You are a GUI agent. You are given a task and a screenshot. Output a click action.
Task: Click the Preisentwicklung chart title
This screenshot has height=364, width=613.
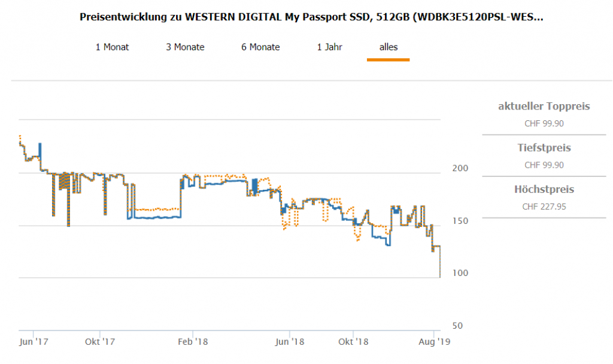311,17
